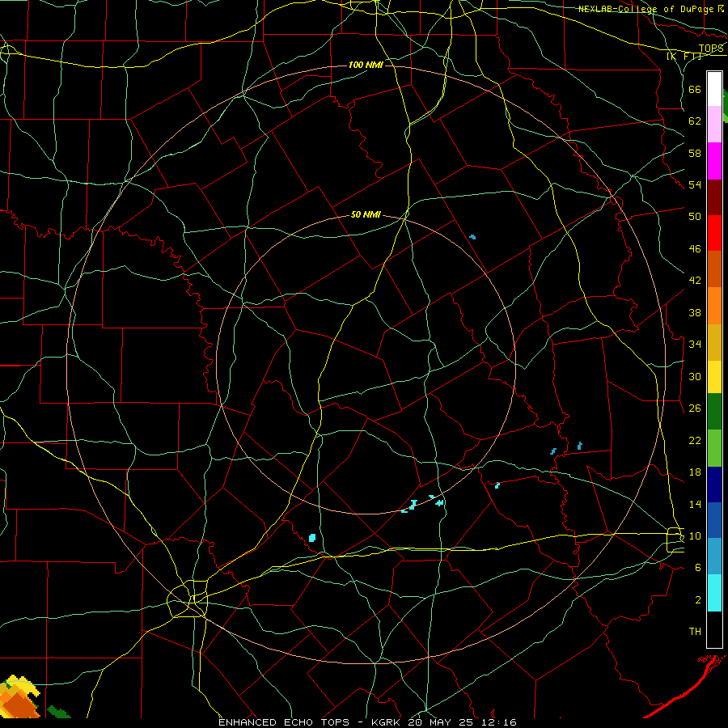Click the ENHANCED ECHO TOPS KGRK title
The image size is (728, 728).
pyautogui.click(x=367, y=722)
